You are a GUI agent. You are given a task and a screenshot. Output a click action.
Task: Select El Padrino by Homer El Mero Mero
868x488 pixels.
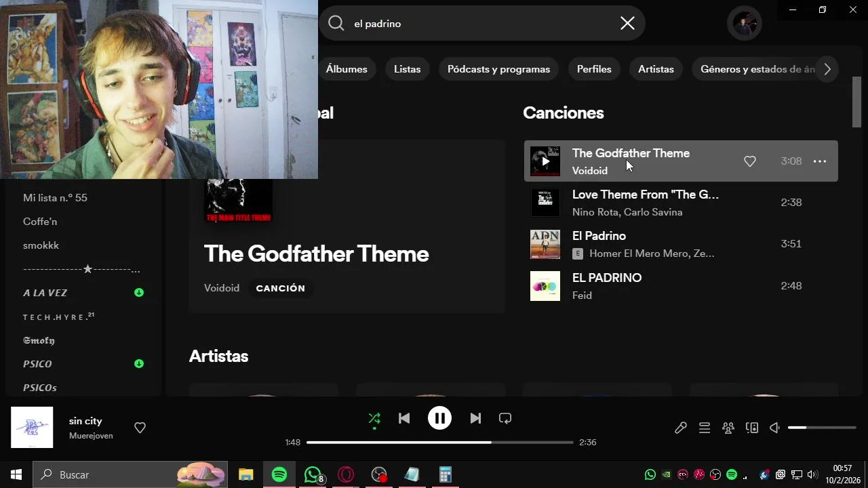tap(681, 244)
